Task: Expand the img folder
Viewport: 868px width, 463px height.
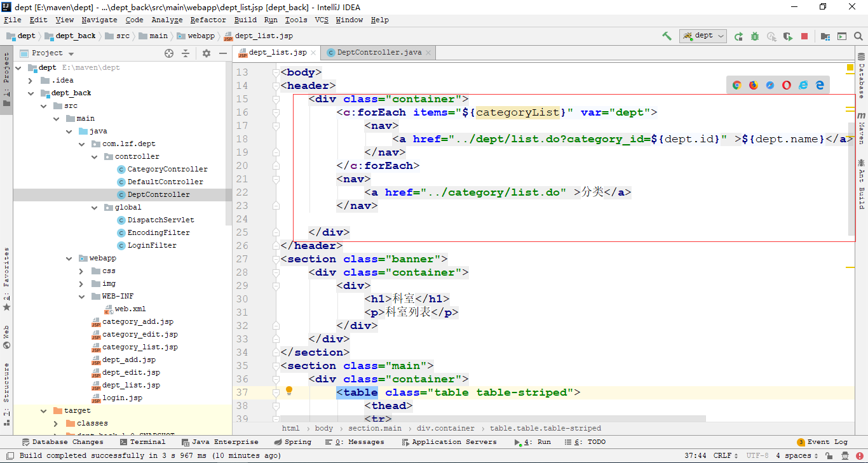Action: tap(81, 283)
